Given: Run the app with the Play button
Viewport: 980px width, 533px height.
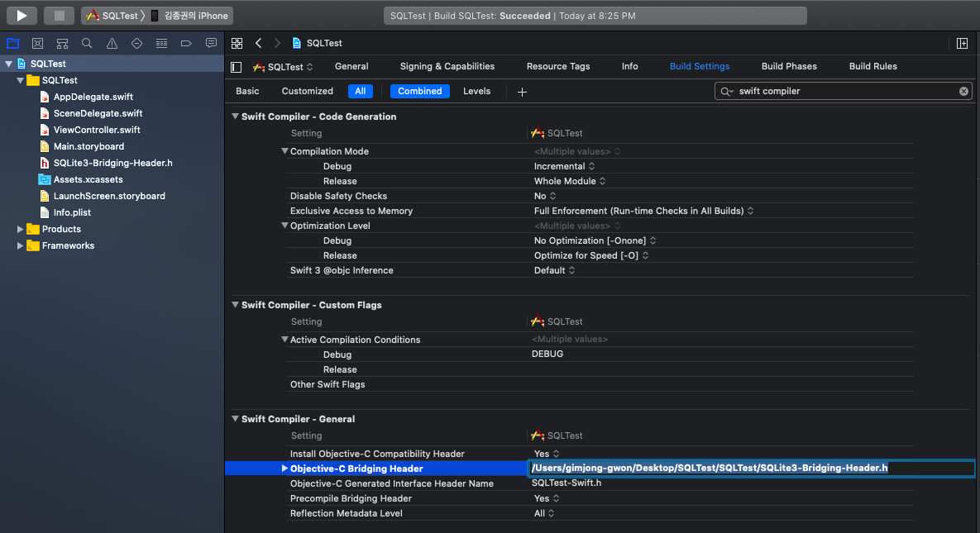Looking at the screenshot, I should 22,16.
